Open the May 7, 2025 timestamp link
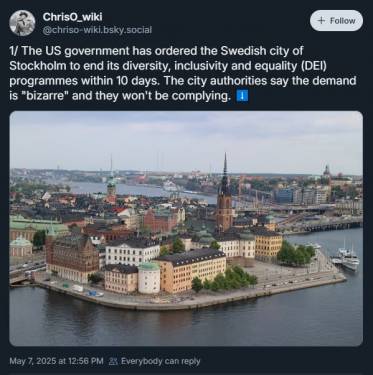The height and width of the screenshot is (375, 373). pos(56,361)
